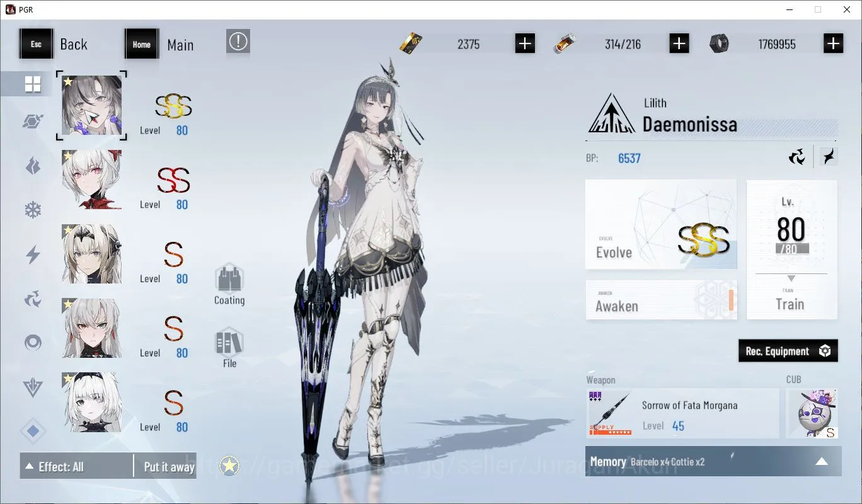Select the All characters grid filter icon
Image resolution: width=862 pixels, height=504 pixels.
33,84
